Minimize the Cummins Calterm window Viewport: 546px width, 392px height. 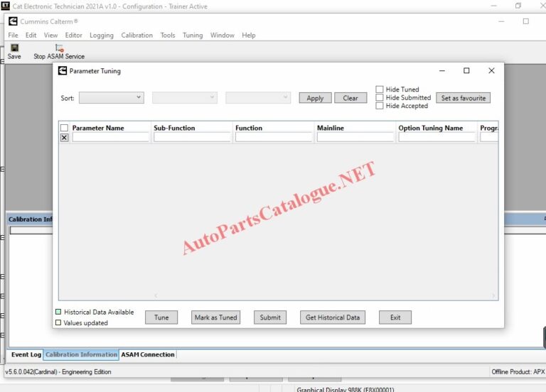[x=501, y=21]
